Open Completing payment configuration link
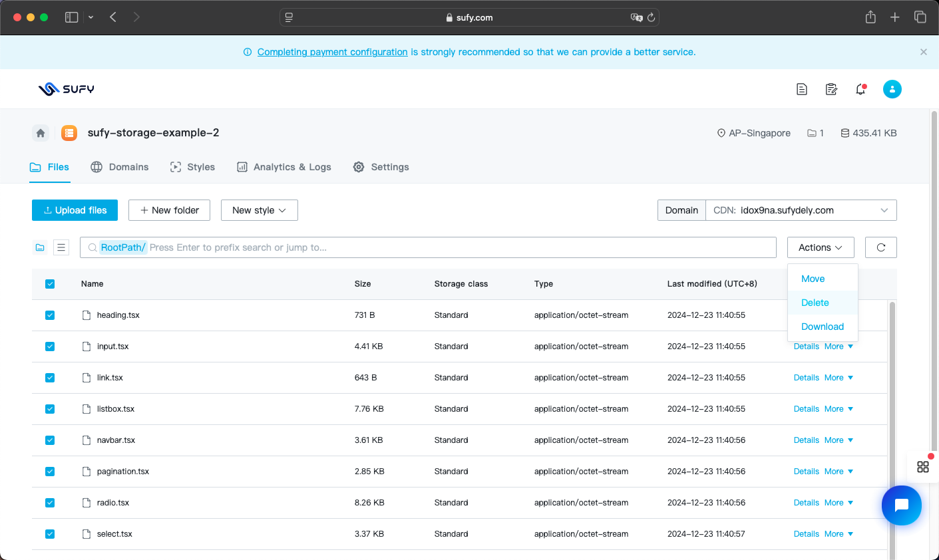 pyautogui.click(x=333, y=52)
